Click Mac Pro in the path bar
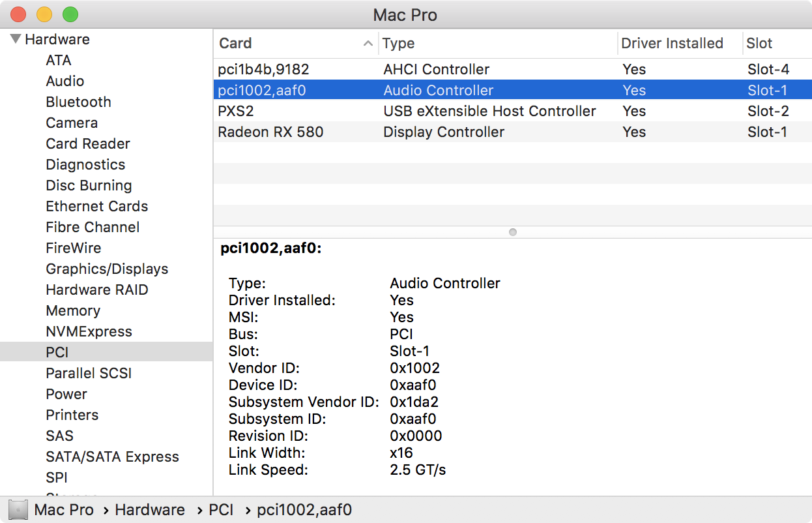Image resolution: width=812 pixels, height=523 pixels. pyautogui.click(x=64, y=510)
